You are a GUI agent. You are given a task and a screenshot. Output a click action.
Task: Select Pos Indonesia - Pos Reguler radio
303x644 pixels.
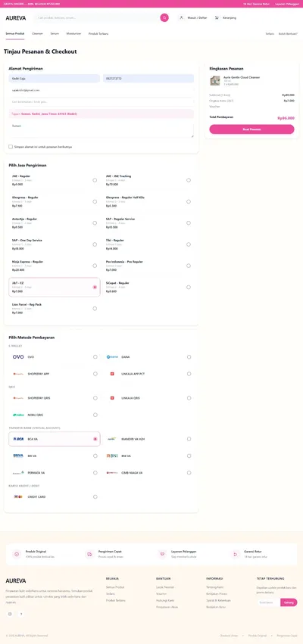189,266
